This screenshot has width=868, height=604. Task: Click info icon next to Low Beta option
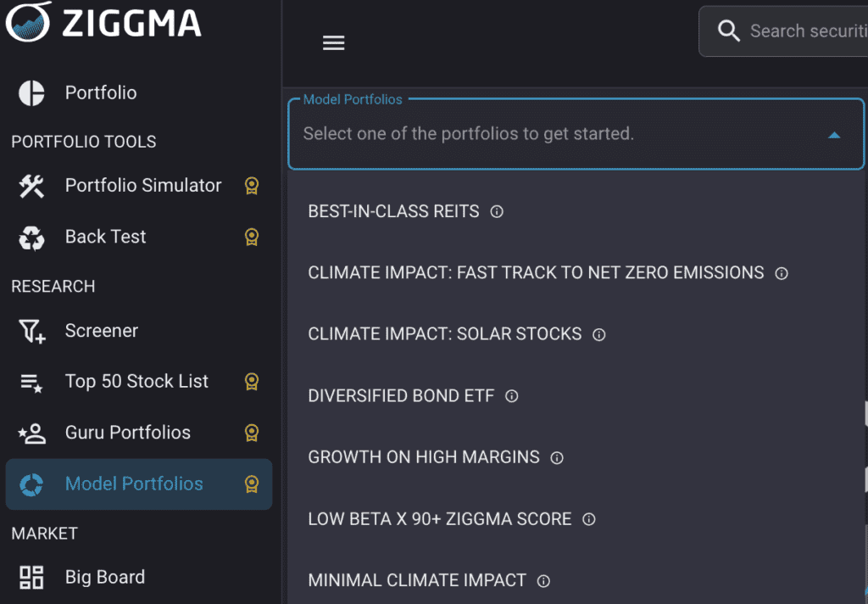click(x=589, y=519)
